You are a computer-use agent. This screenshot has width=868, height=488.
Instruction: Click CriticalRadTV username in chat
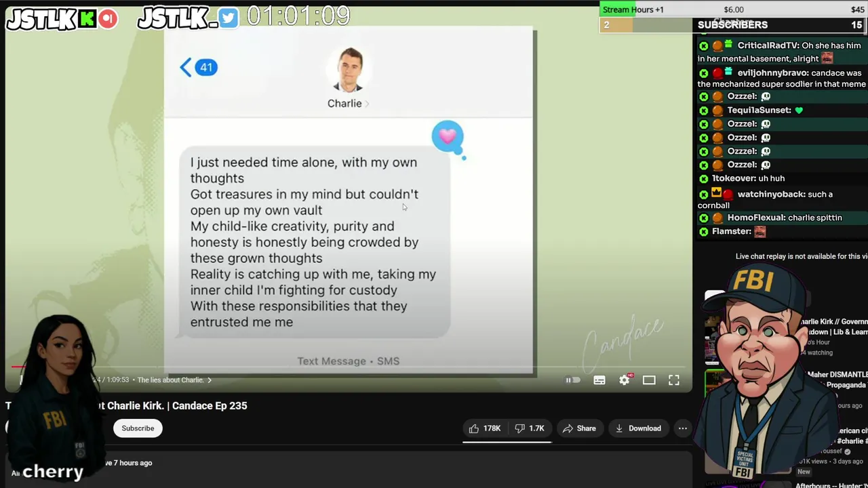point(768,45)
